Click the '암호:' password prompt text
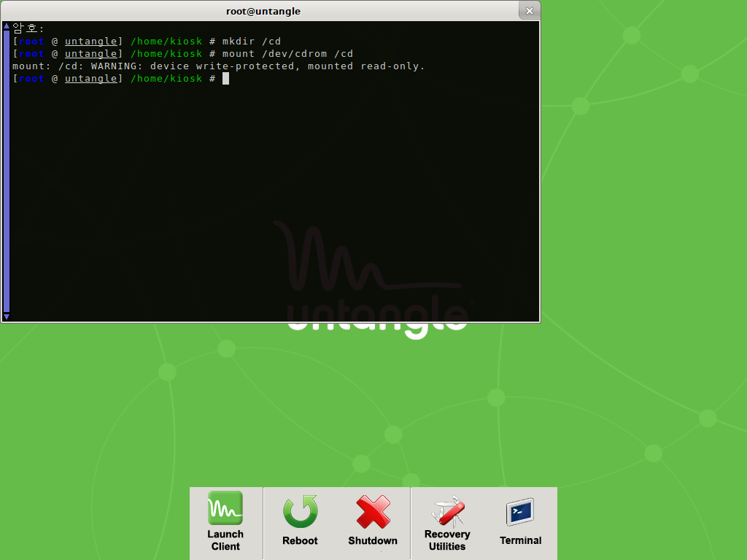The width and height of the screenshot is (747, 560). [x=28, y=28]
